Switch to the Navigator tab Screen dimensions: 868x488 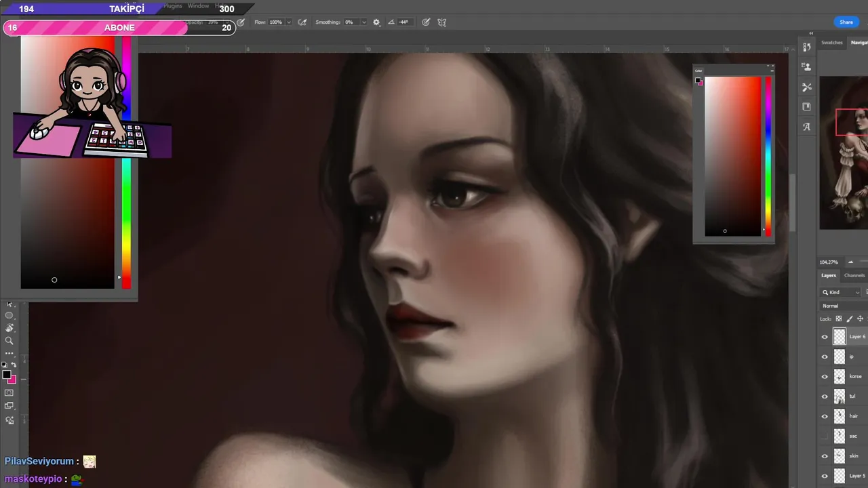click(x=859, y=43)
